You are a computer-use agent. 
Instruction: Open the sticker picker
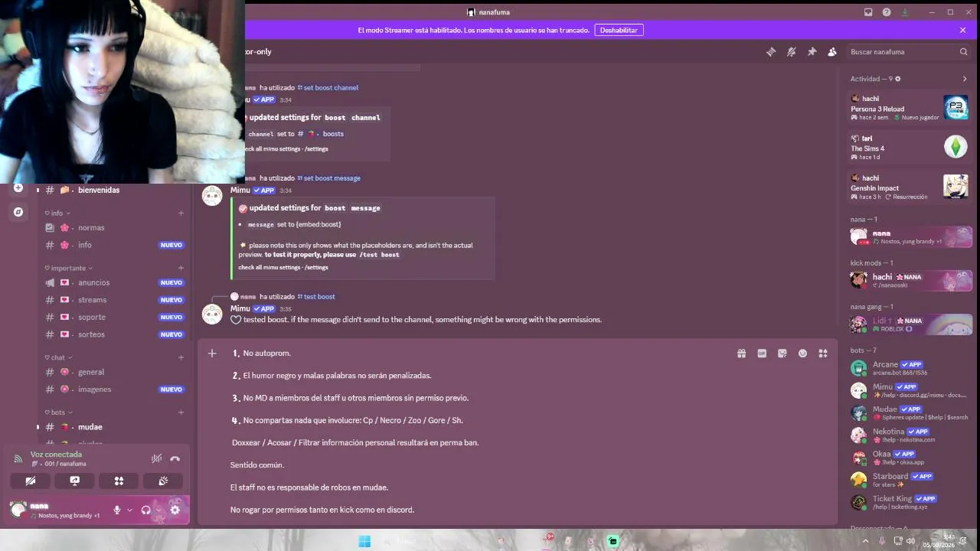point(782,354)
